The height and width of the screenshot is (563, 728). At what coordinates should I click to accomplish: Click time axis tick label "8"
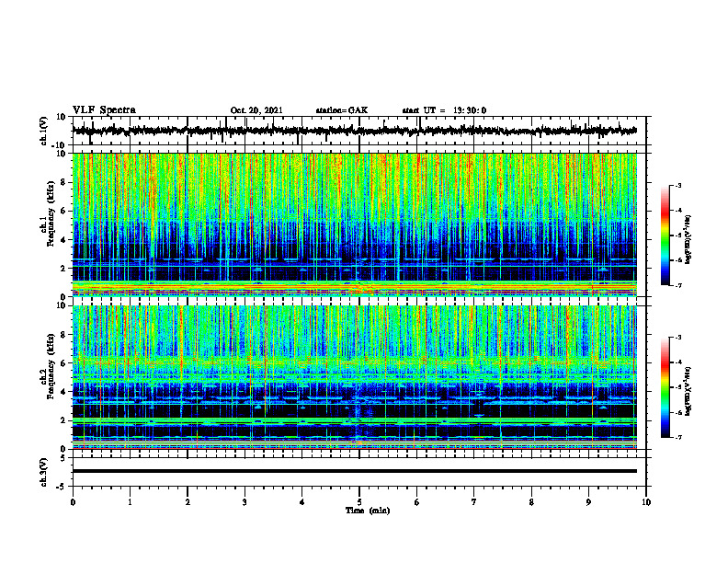coord(531,502)
